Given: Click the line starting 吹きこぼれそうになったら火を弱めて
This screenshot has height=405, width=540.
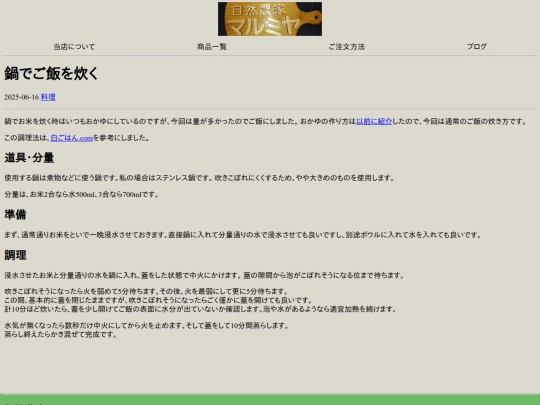Looking at the screenshot, I should coord(146,291).
